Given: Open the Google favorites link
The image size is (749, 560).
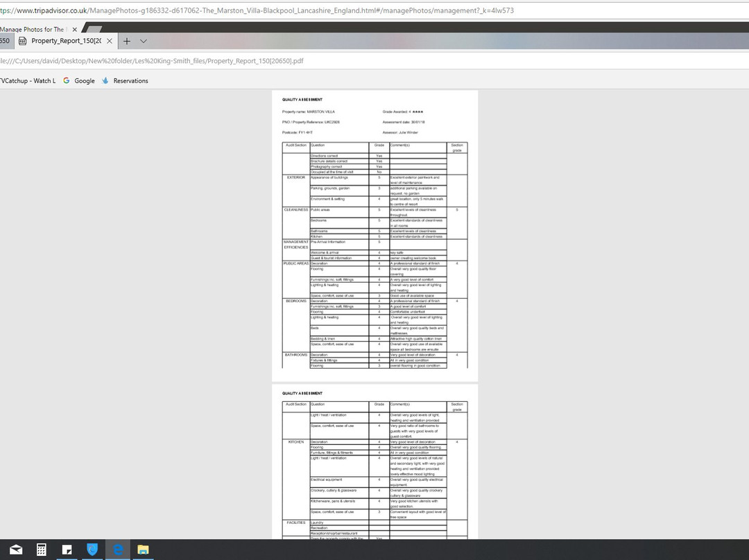Looking at the screenshot, I should pos(84,80).
